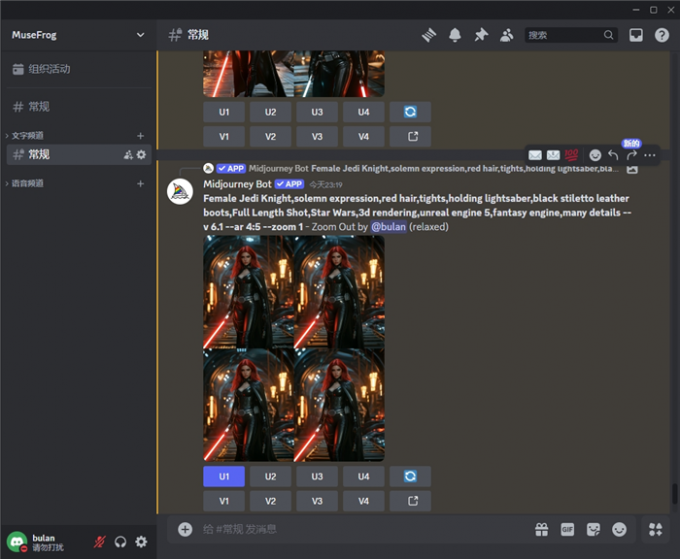
Task: Open the top-right generated Jedi image
Action: point(339,292)
